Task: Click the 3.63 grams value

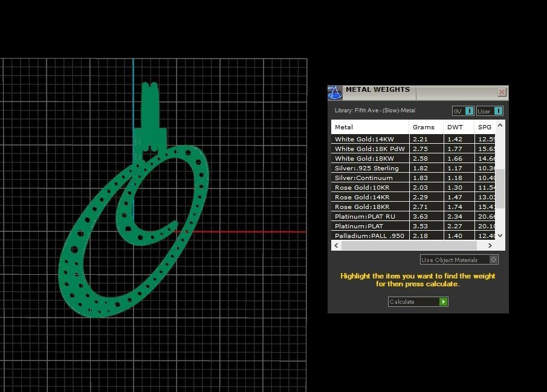Action: (420, 217)
